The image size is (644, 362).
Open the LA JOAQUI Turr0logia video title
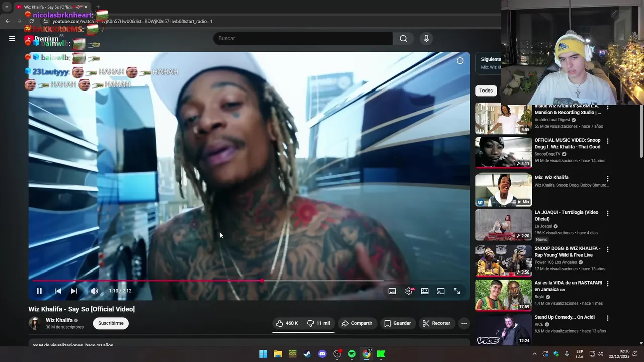(567, 216)
